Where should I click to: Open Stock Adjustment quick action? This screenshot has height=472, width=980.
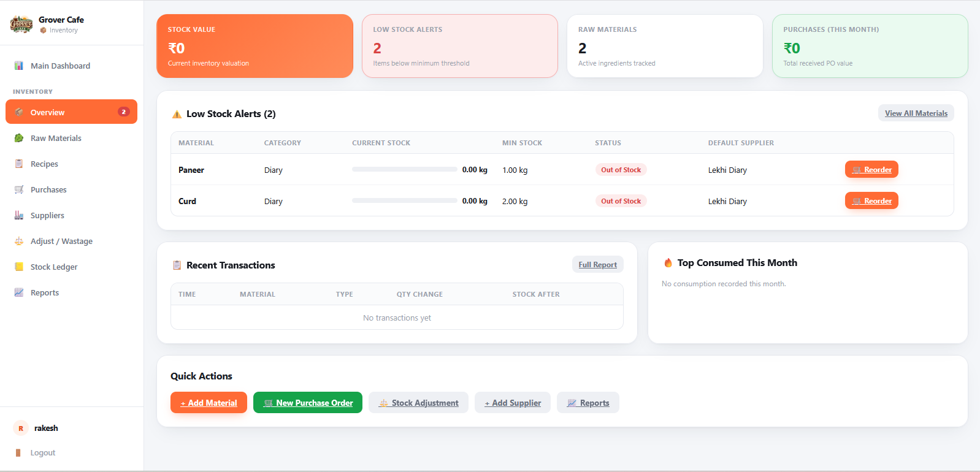(x=418, y=403)
